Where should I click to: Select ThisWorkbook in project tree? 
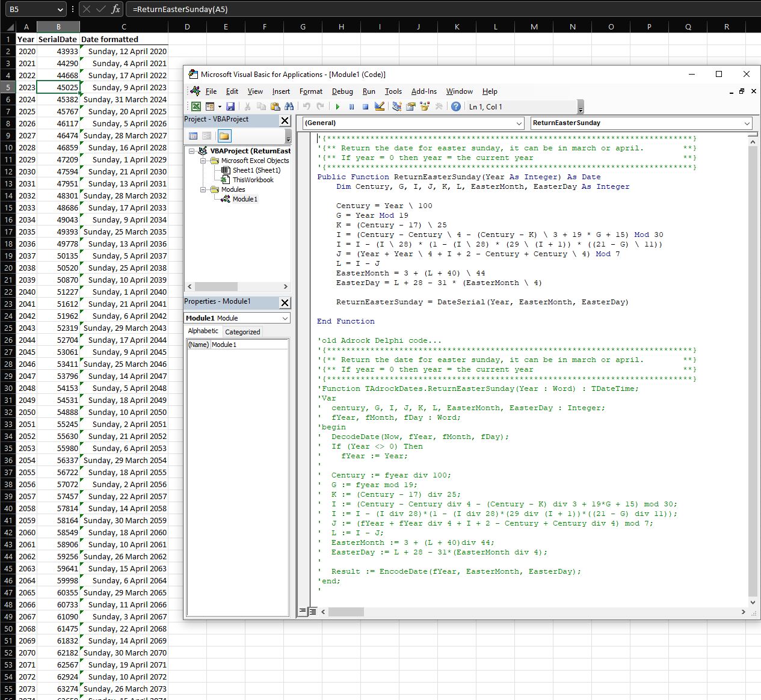click(x=253, y=180)
